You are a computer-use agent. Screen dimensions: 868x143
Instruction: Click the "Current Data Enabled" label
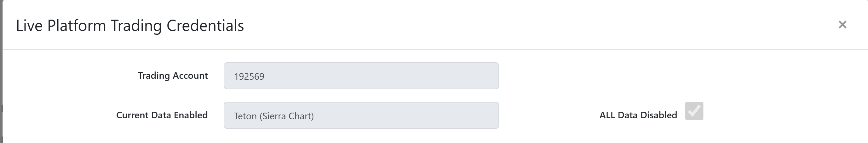[x=162, y=115]
